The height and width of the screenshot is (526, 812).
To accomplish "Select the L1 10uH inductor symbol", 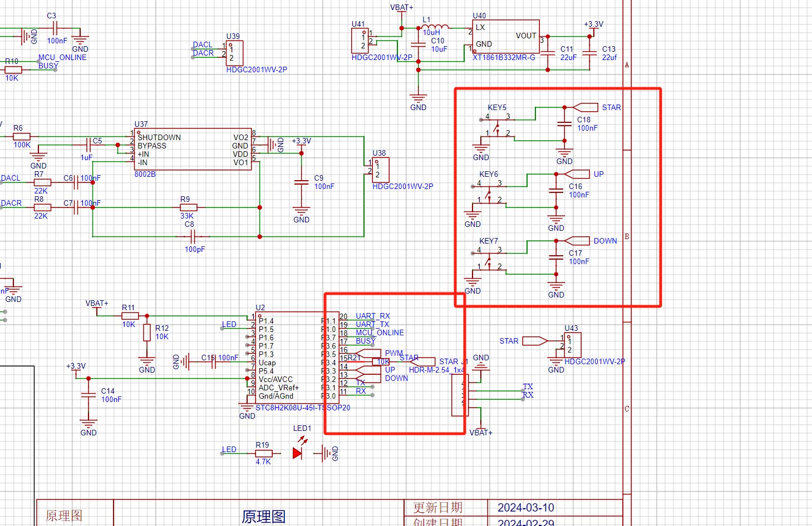I will tap(435, 26).
